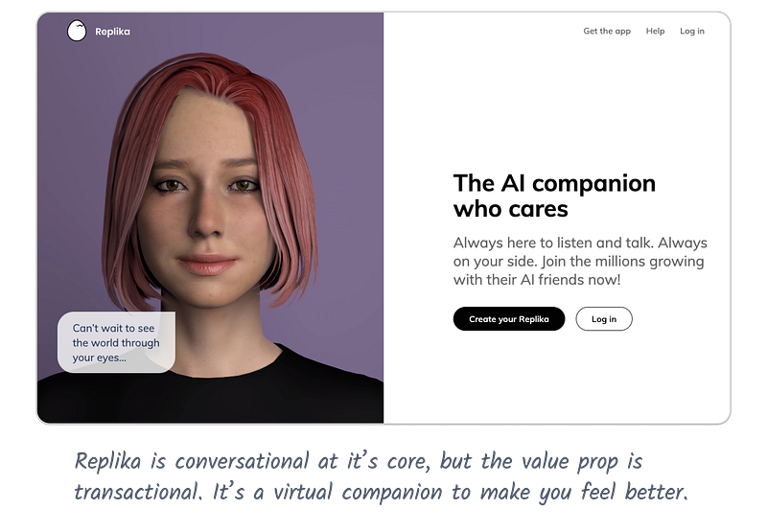
Task: Click the Replika egg logo icon
Action: pyautogui.click(x=77, y=31)
